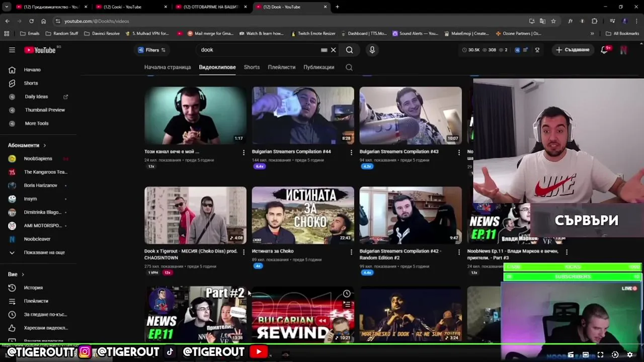This screenshot has width=644, height=362.
Task: Open More Tools sidebar item
Action: pos(38,123)
